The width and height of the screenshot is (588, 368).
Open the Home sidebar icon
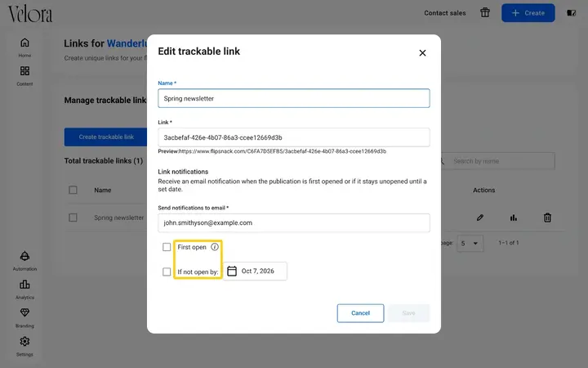[24, 43]
